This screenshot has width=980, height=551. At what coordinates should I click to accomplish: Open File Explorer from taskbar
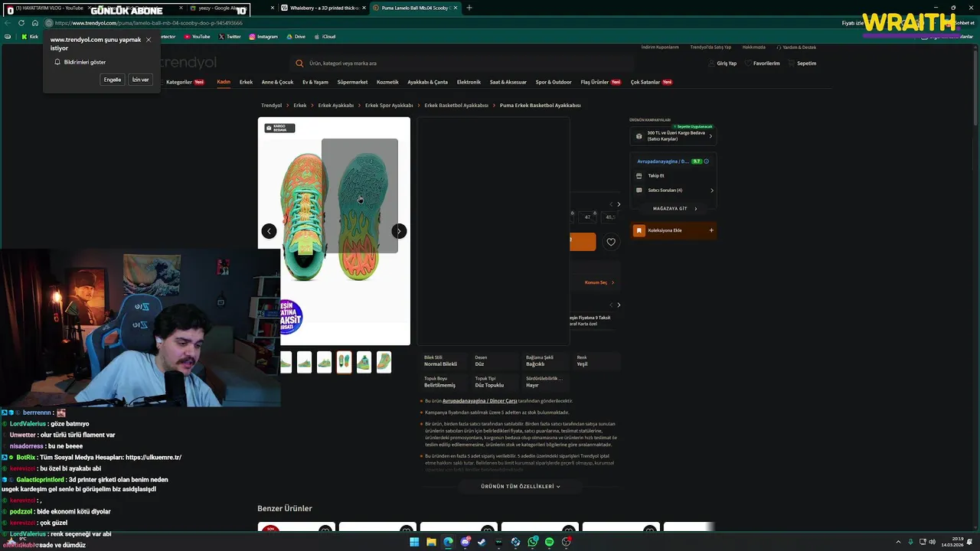(431, 542)
